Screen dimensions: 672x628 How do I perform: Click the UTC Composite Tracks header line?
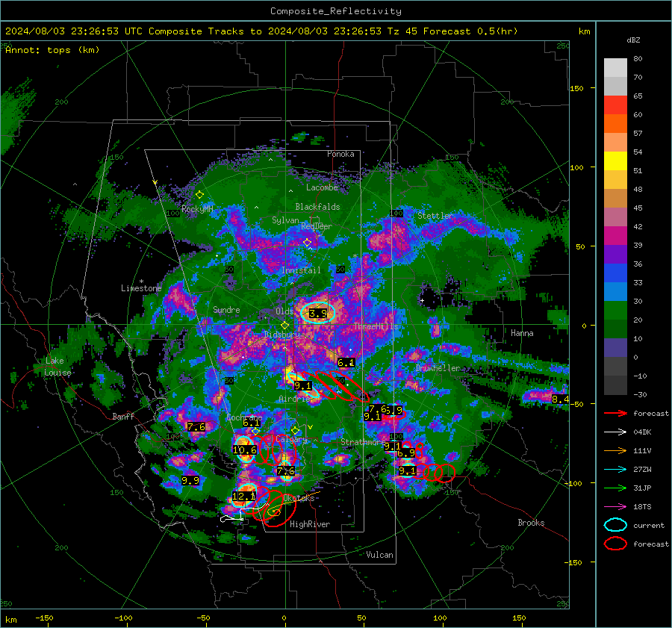pyautogui.click(x=261, y=31)
